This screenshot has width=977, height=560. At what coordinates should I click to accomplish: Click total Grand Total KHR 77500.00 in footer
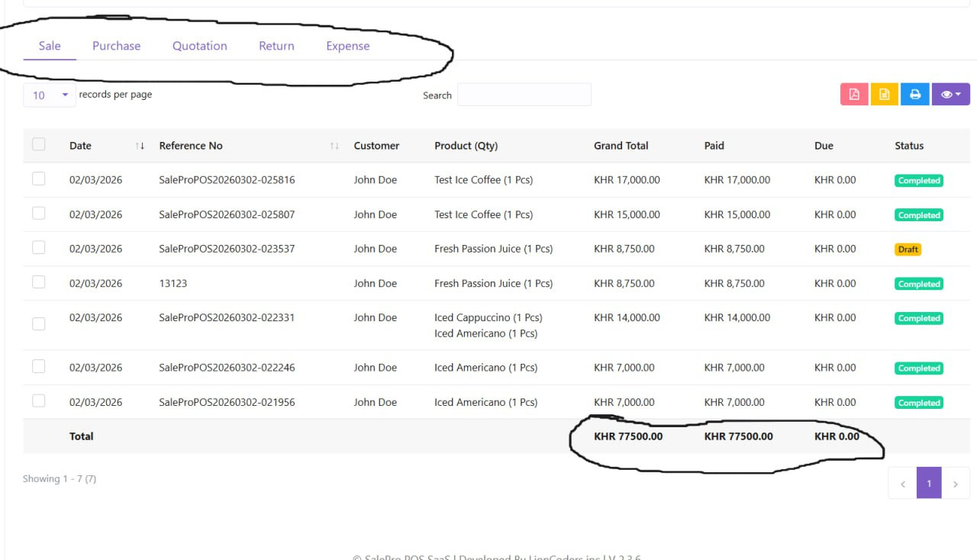[x=628, y=436]
